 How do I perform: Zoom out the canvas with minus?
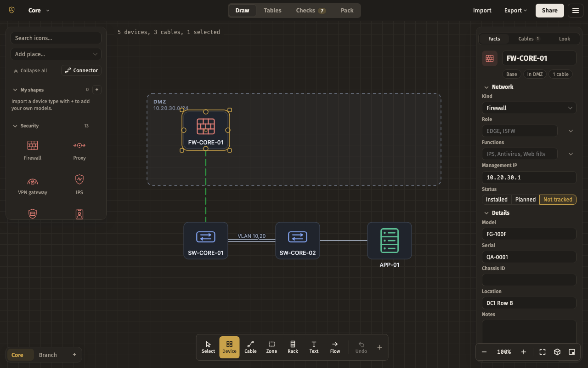pyautogui.click(x=484, y=352)
